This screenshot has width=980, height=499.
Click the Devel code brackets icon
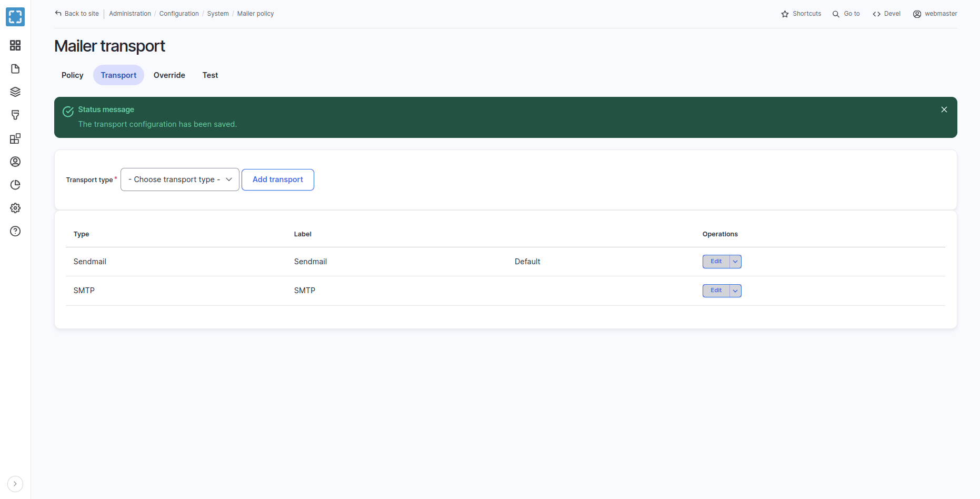[x=876, y=14]
